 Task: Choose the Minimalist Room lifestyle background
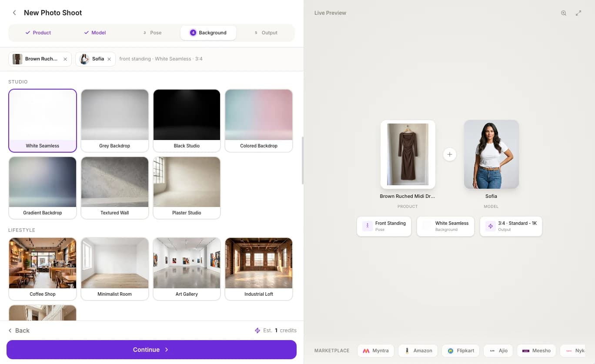click(x=115, y=269)
